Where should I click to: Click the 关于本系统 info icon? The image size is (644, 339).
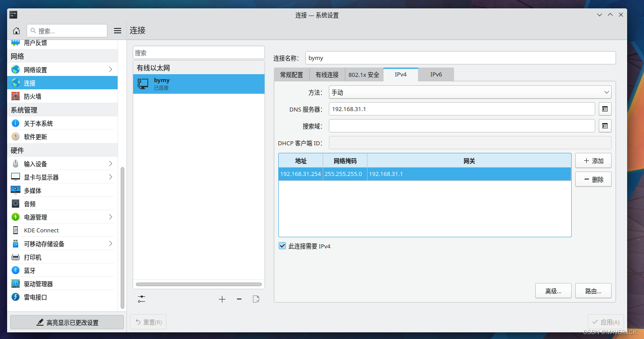[16, 124]
